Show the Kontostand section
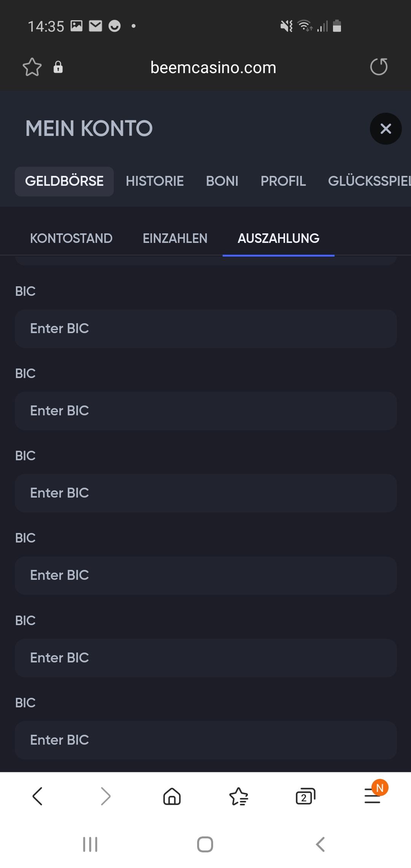 point(71,238)
